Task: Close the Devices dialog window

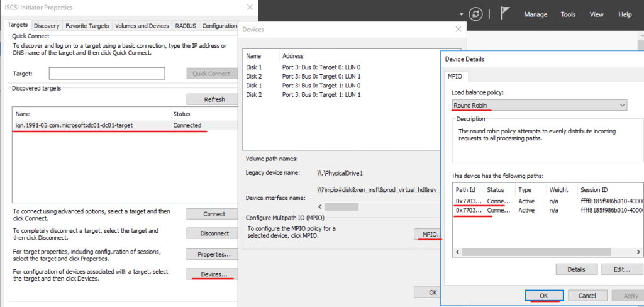Action: coord(458,30)
